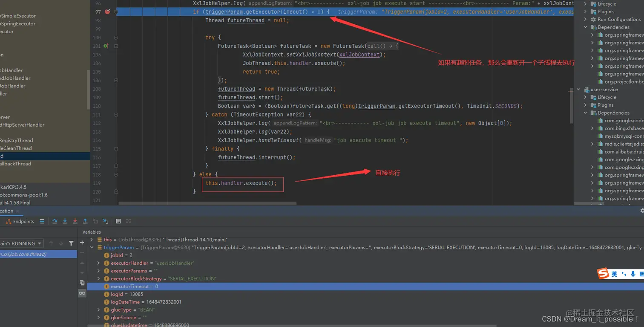Collapse the else block fold on line 118
The width and height of the screenshot is (644, 327).
pyautogui.click(x=116, y=174)
